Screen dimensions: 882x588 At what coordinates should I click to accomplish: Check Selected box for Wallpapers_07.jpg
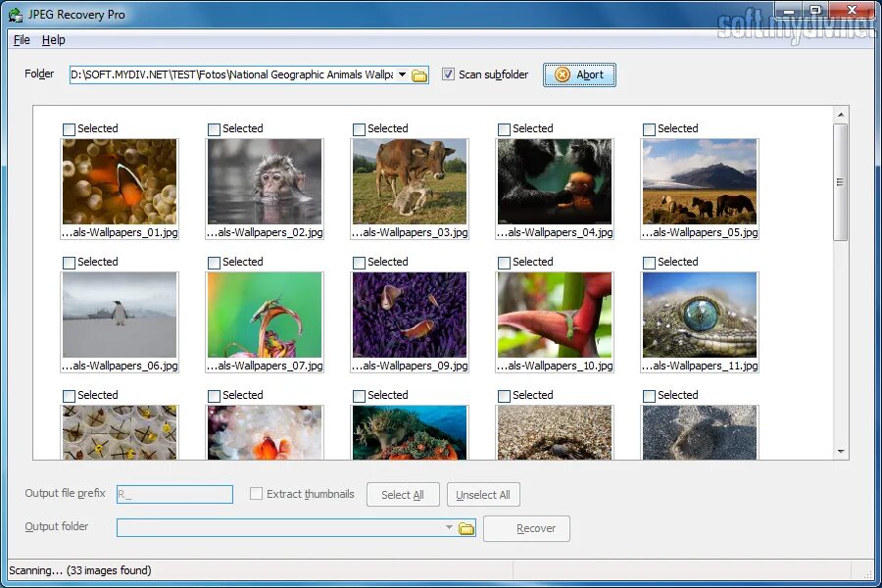pyautogui.click(x=214, y=263)
